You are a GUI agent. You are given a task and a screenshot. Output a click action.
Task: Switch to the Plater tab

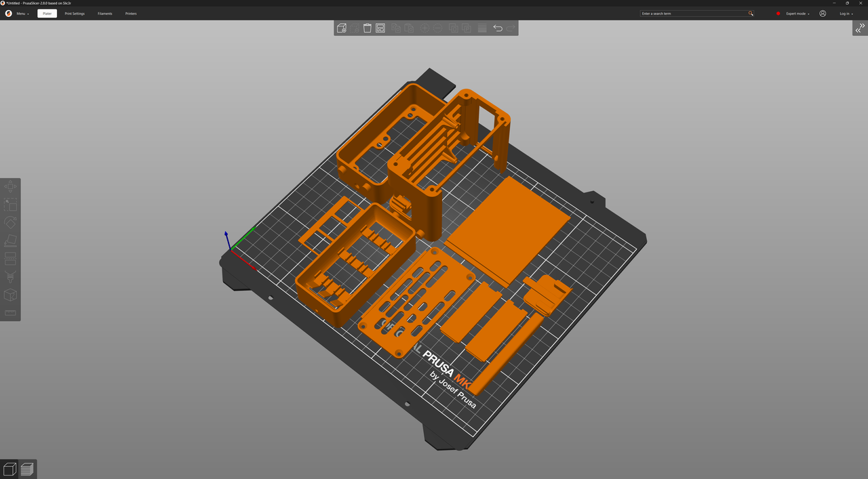pyautogui.click(x=47, y=14)
